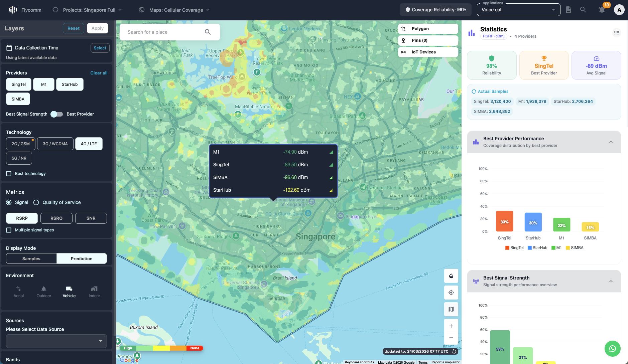This screenshot has height=364, width=628.
Task: Click the my-location crosshair on the map
Action: point(451,293)
